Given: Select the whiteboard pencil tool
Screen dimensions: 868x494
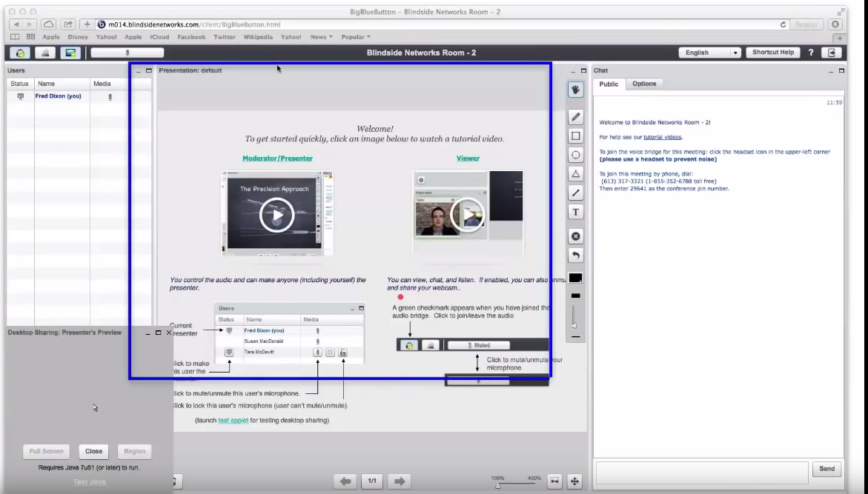Looking at the screenshot, I should pos(576,117).
